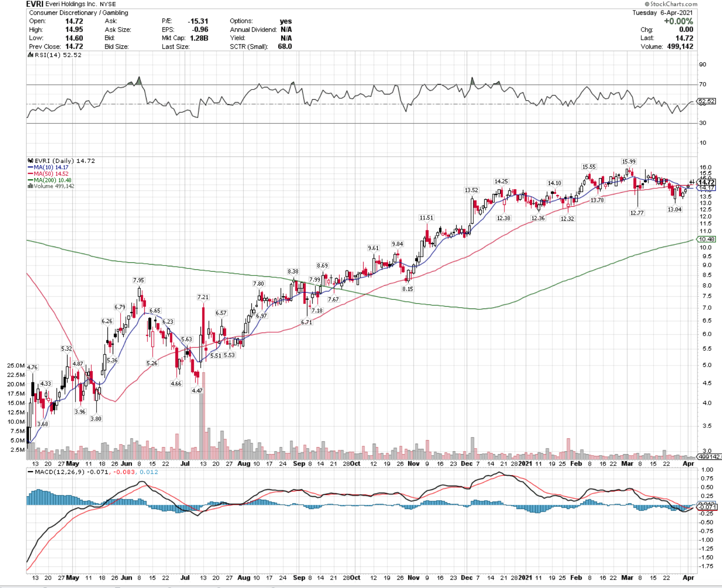The width and height of the screenshot is (722, 588).
Task: Click the EVRI (Daily) 14.72 legend label
Action: (65, 161)
